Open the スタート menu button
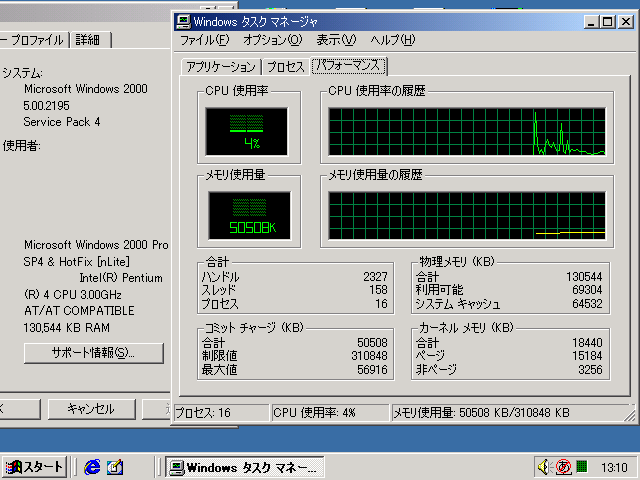The height and width of the screenshot is (480, 640). (x=34, y=467)
